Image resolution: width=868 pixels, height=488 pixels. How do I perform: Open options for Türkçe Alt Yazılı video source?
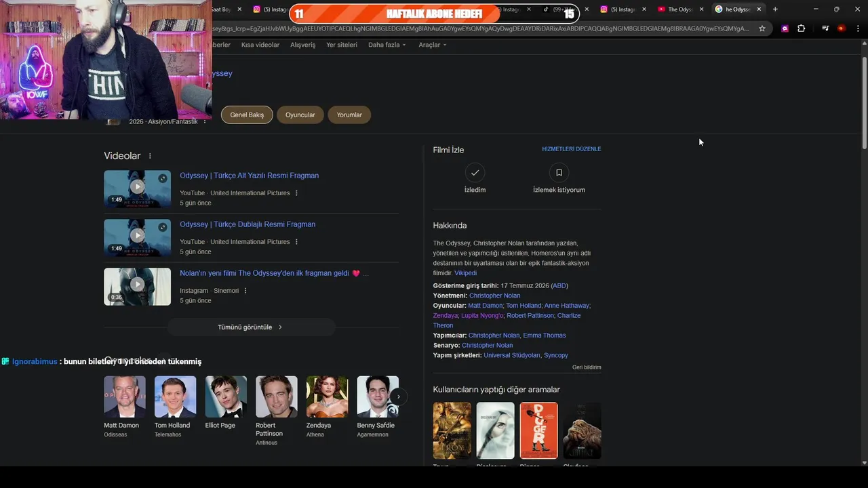point(296,193)
